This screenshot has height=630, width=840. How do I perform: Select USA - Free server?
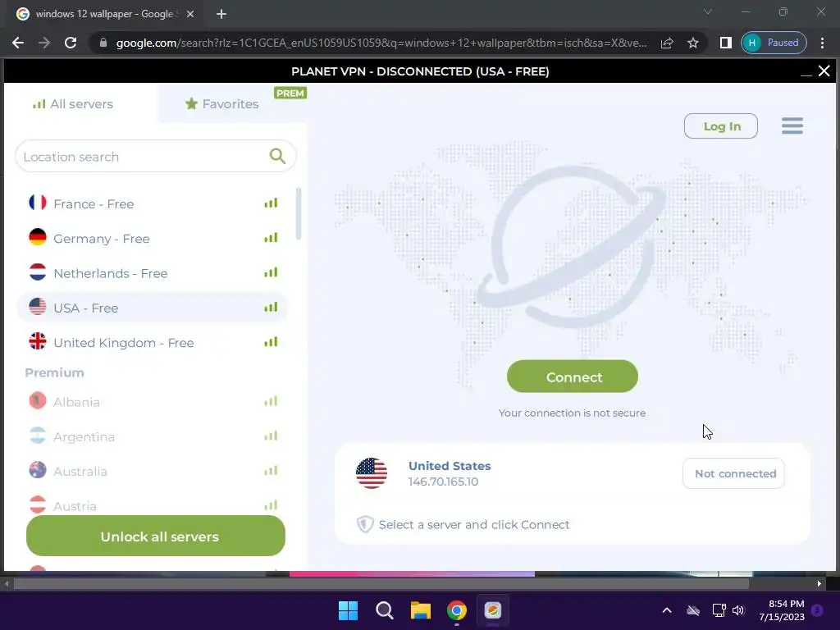tap(153, 308)
